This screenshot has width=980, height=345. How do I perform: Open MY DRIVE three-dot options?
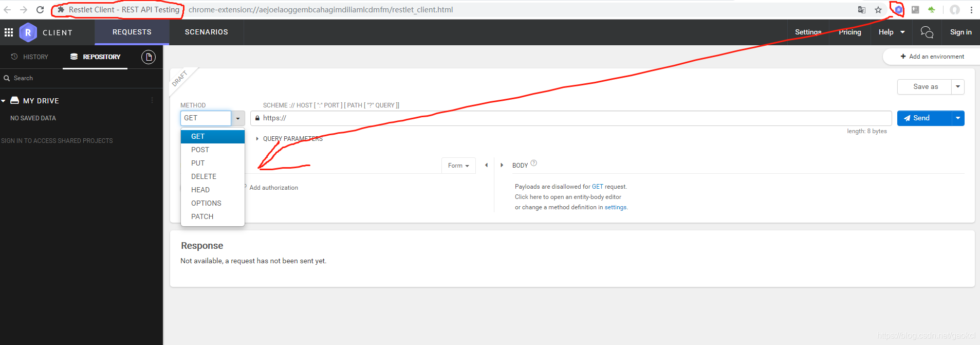(152, 100)
